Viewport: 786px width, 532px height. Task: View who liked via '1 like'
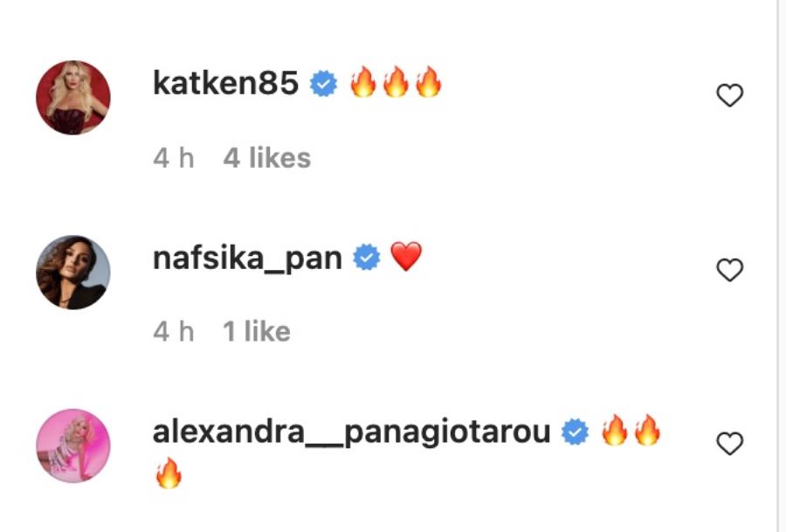coord(256,331)
